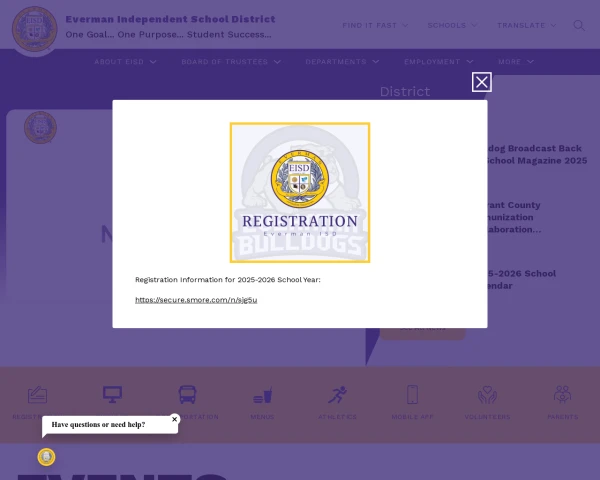Click the Registration Information for 2025-2026 text

tap(228, 280)
